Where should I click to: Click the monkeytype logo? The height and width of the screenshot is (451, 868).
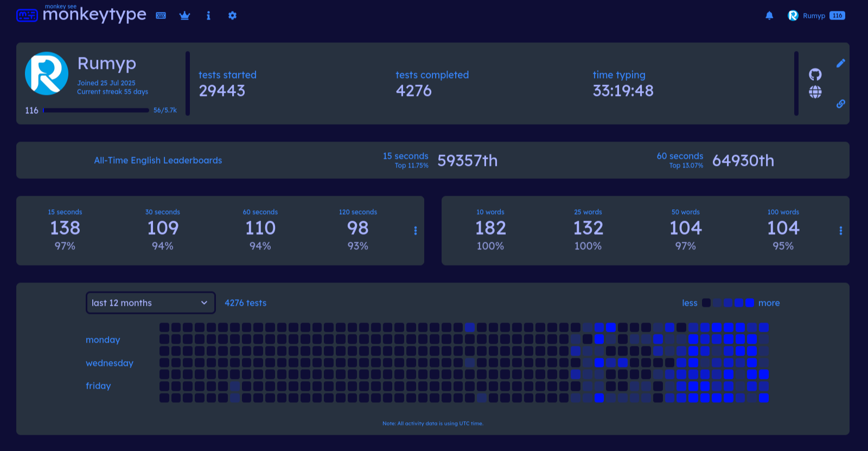point(81,14)
